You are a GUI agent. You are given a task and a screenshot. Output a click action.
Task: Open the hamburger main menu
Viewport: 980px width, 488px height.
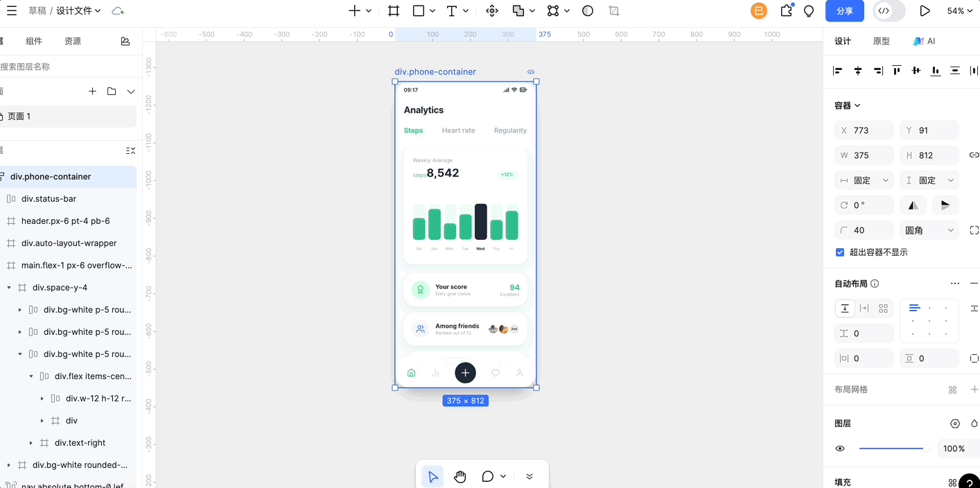click(x=11, y=11)
